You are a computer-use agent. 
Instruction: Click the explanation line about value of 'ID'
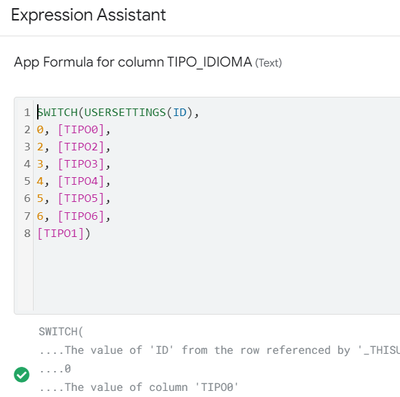pyautogui.click(x=219, y=350)
